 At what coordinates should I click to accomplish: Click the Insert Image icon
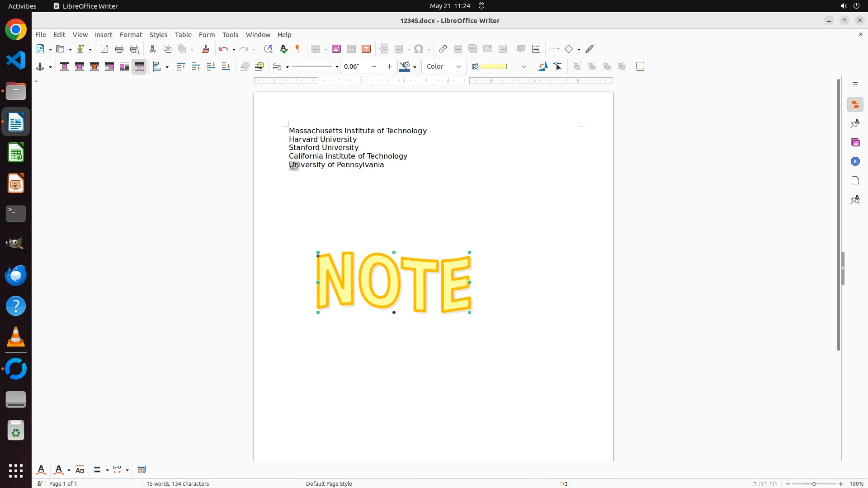(336, 49)
